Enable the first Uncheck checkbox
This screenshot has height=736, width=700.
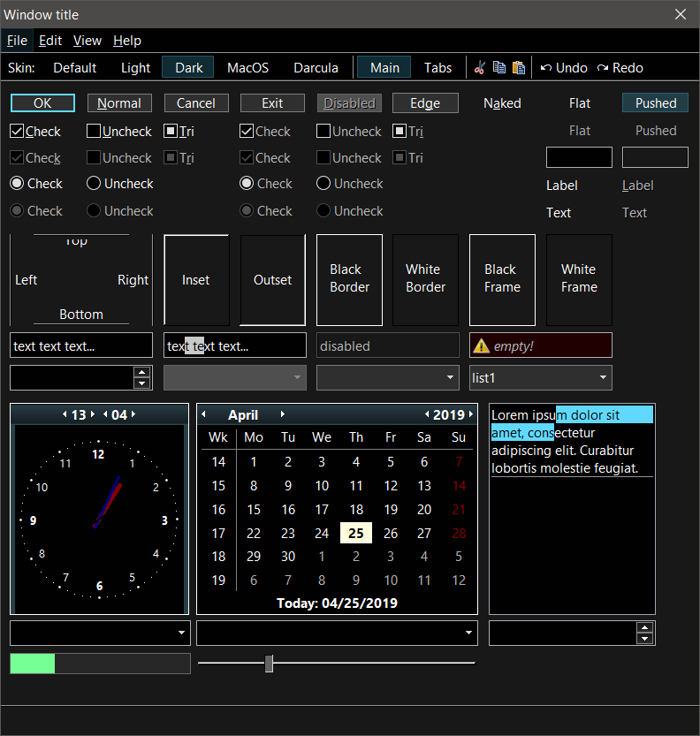(x=94, y=132)
